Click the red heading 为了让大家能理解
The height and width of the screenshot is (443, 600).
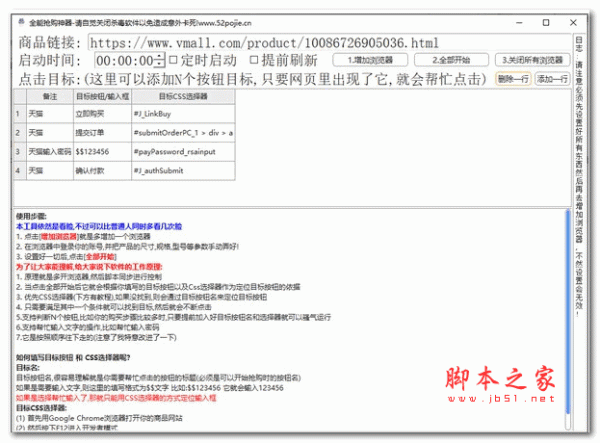tap(89, 267)
